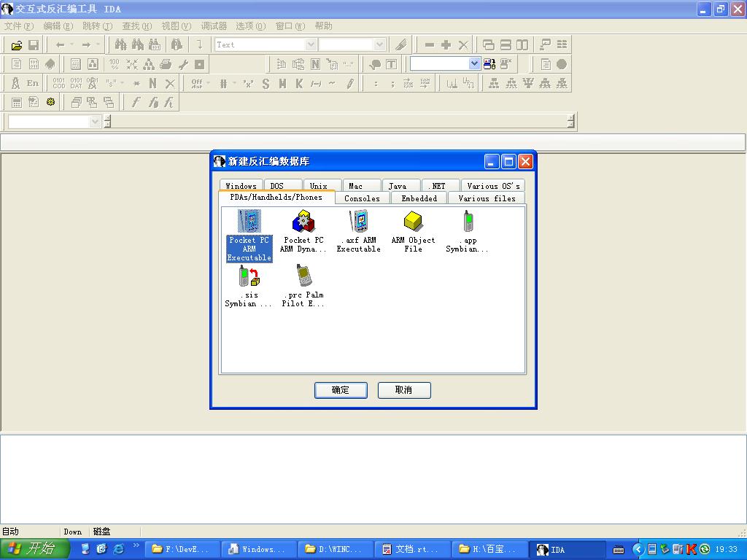
Task: Click the italic f function icon
Action: coord(136,102)
